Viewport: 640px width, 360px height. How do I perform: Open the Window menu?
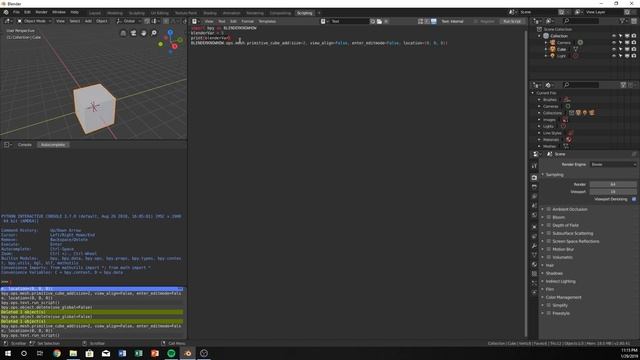pos(59,12)
